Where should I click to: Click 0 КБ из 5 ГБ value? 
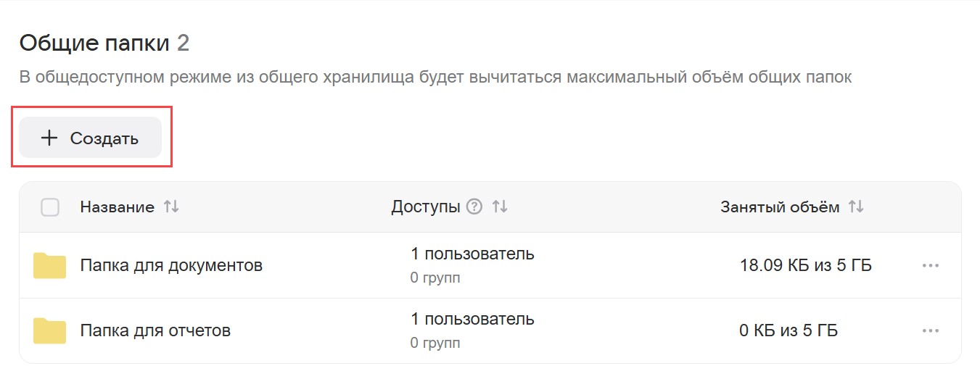tap(788, 331)
